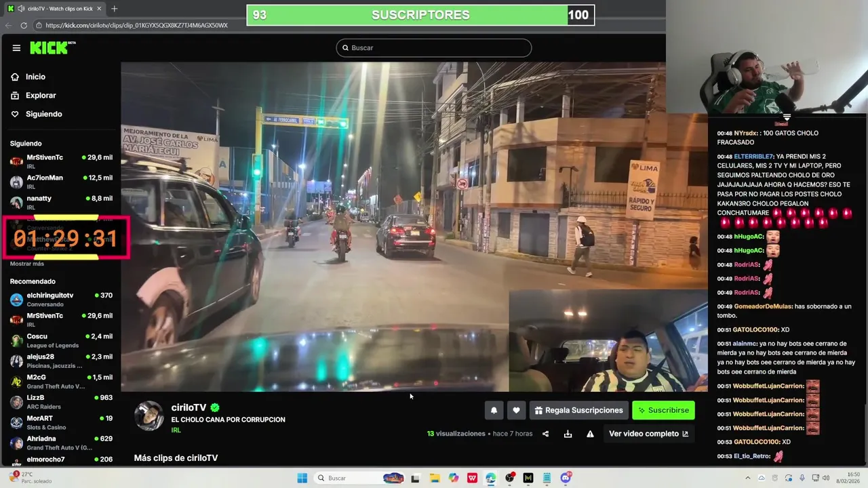868x488 pixels.
Task: Follow ciriloTV with heart button
Action: (x=516, y=410)
